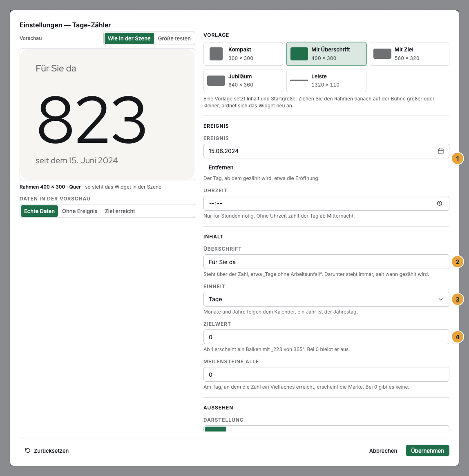Switch preview to Wie in der Szene

point(129,38)
